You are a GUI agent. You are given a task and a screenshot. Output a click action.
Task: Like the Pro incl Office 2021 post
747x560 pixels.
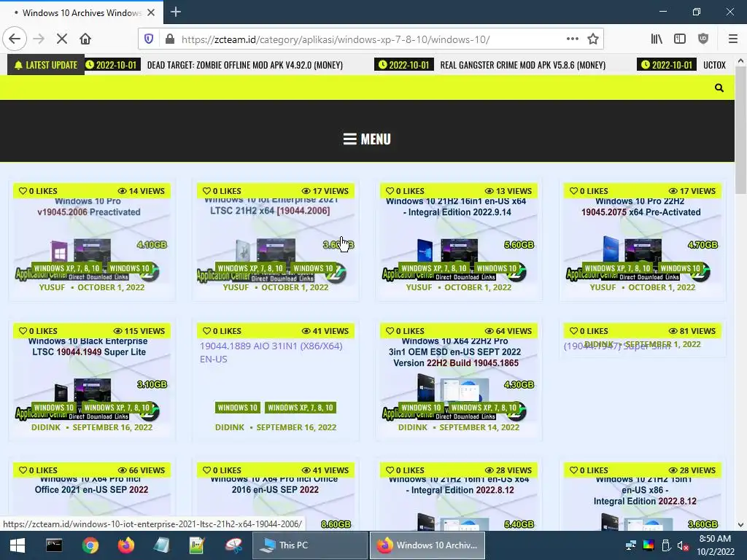[38, 470]
